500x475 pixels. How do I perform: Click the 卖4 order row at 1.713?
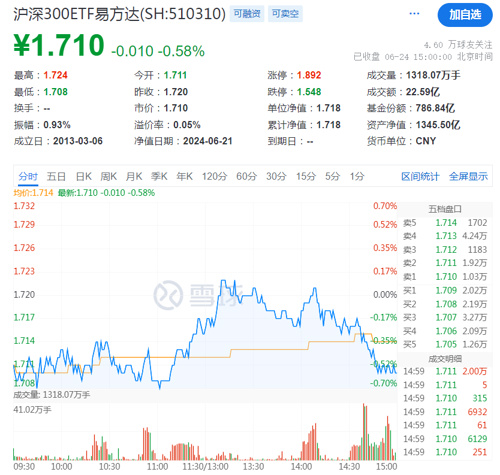click(445, 236)
